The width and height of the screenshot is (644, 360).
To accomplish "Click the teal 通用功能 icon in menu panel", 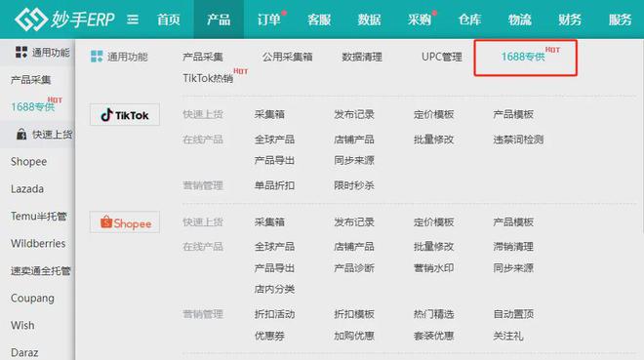I will tap(97, 57).
